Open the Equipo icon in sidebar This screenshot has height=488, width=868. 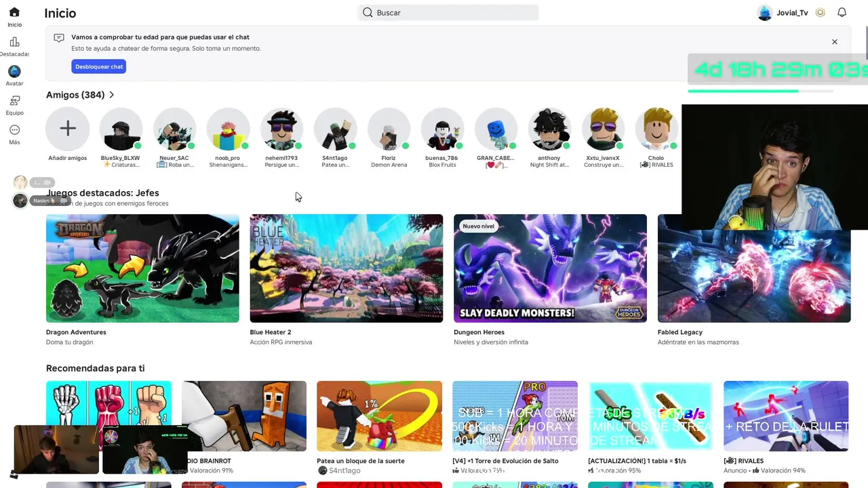pos(14,100)
